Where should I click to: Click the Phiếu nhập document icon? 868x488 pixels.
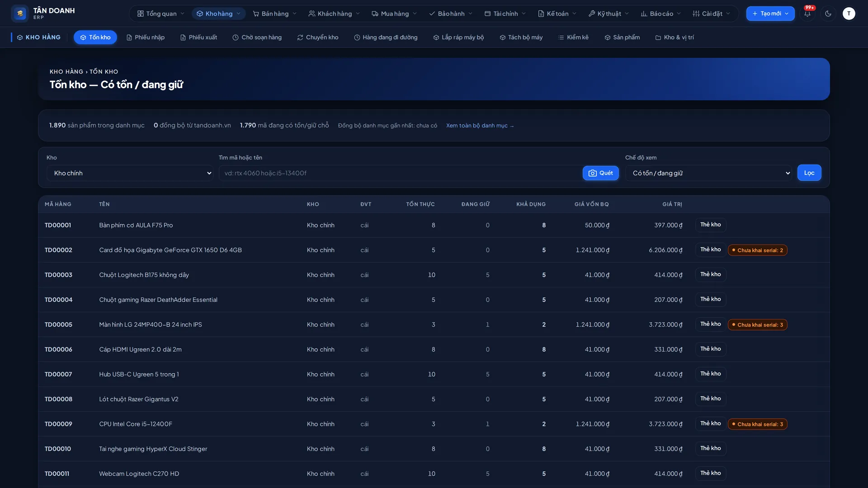pos(129,38)
